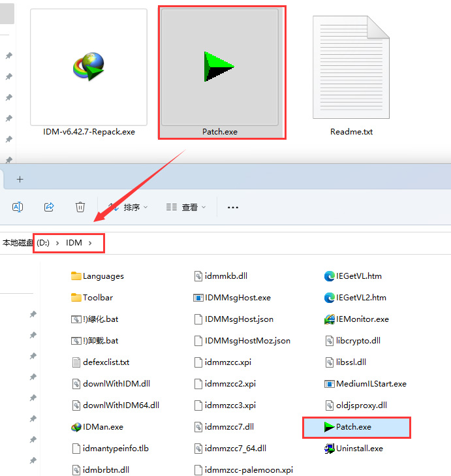Open the three-dot more options menu
This screenshot has height=476, width=451.
pos(232,208)
